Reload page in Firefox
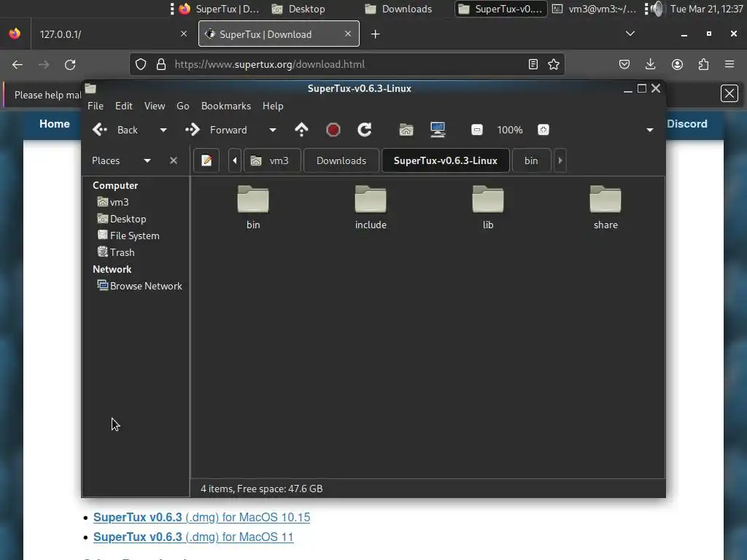 tap(70, 64)
